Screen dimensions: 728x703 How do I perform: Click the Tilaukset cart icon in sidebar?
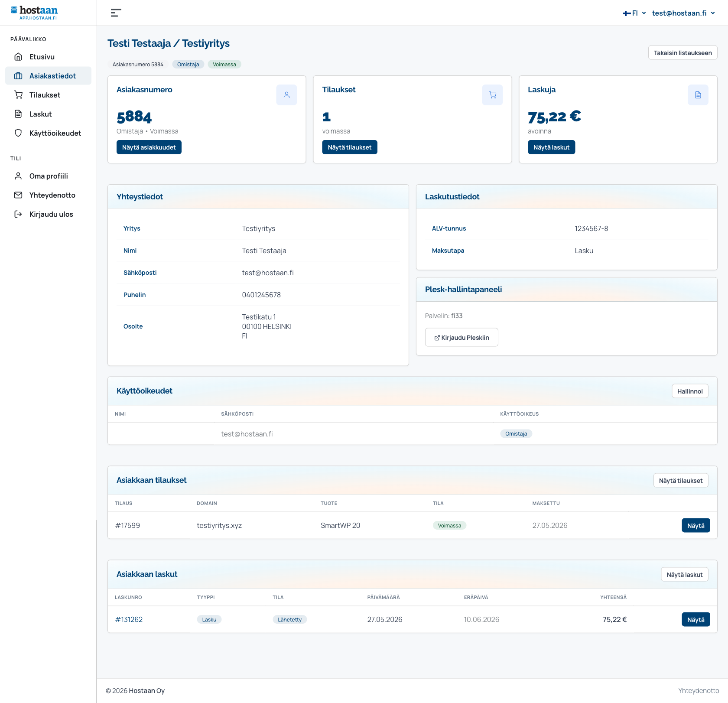[x=18, y=95]
